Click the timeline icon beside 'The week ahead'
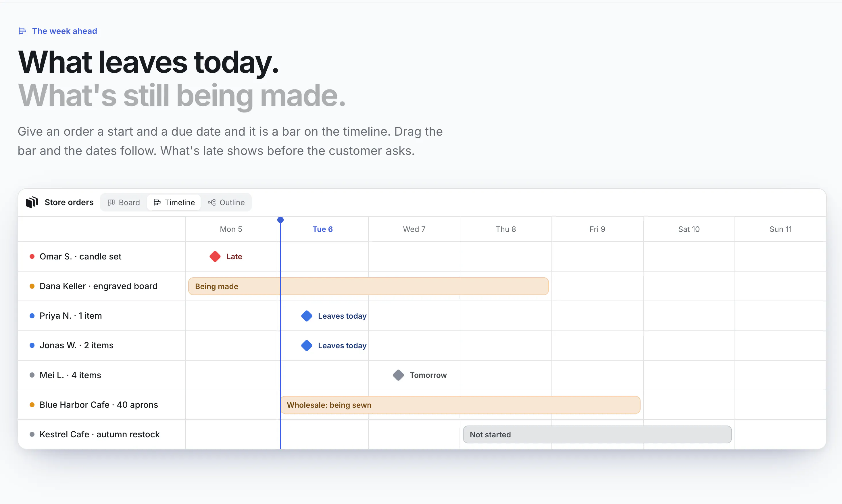This screenshot has height=504, width=842. tap(22, 31)
